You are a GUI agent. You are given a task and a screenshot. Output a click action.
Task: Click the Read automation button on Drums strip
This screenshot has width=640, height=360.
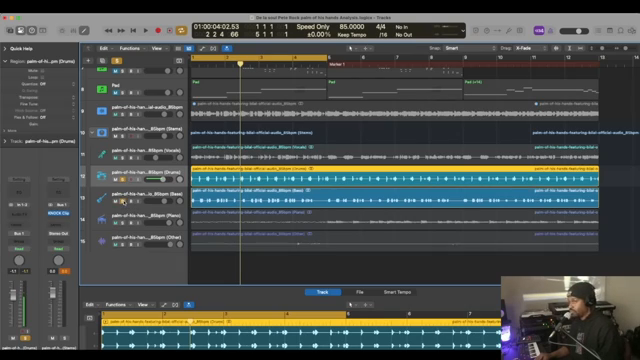pyautogui.click(x=19, y=249)
